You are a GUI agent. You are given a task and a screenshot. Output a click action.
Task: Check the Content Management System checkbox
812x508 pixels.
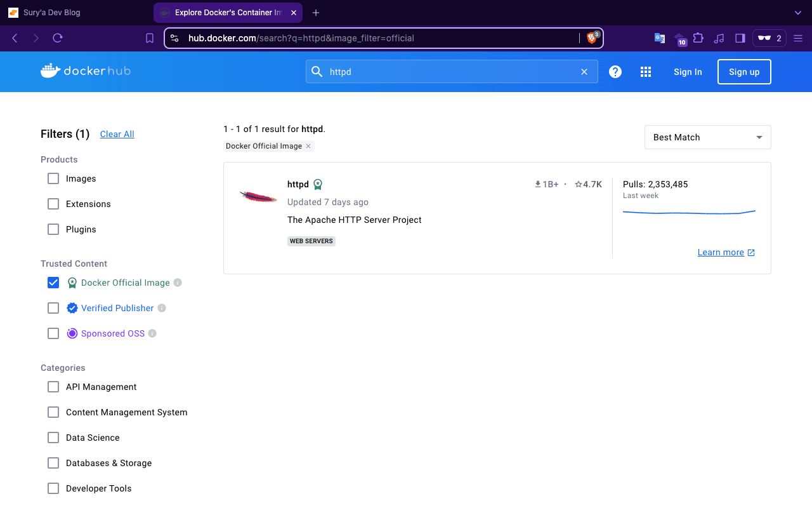click(x=53, y=412)
